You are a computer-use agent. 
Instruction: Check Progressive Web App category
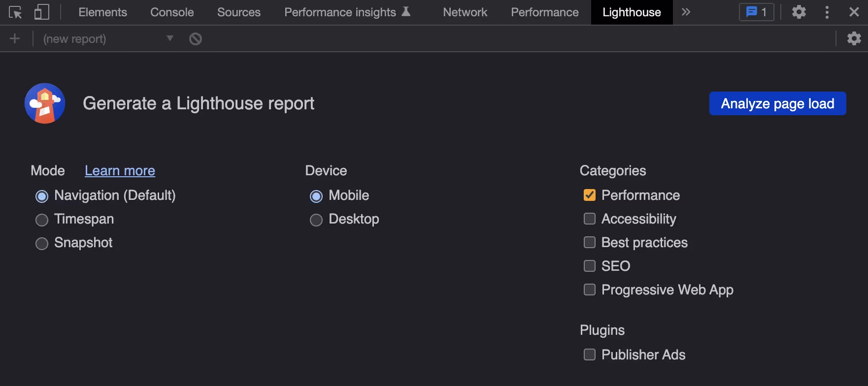pyautogui.click(x=590, y=289)
